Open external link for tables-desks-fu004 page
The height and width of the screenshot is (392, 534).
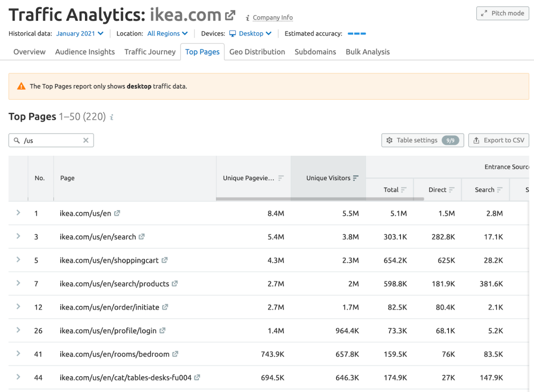[x=197, y=377]
